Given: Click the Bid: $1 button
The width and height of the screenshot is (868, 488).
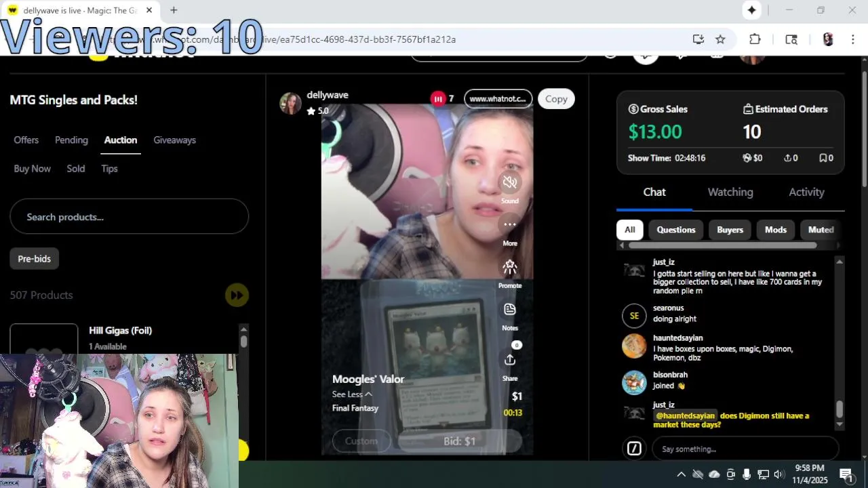Looking at the screenshot, I should pyautogui.click(x=459, y=441).
